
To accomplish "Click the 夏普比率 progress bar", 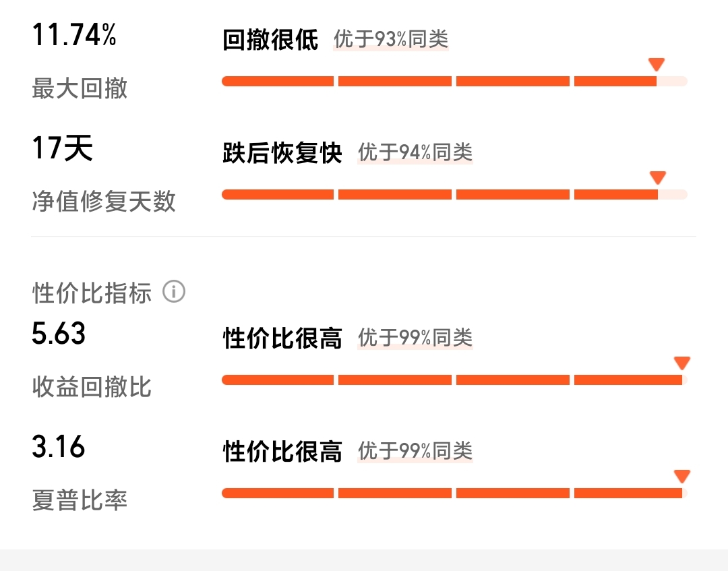I will pos(454,493).
